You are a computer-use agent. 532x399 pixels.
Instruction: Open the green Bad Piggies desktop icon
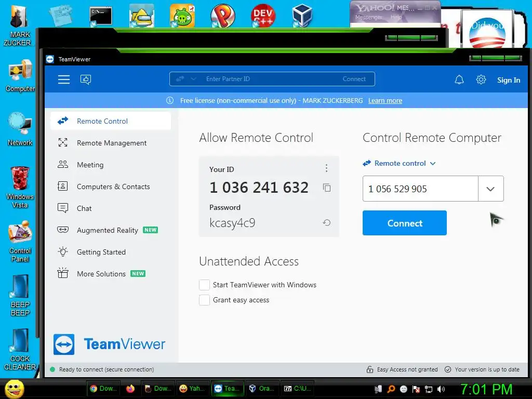pyautogui.click(x=182, y=16)
